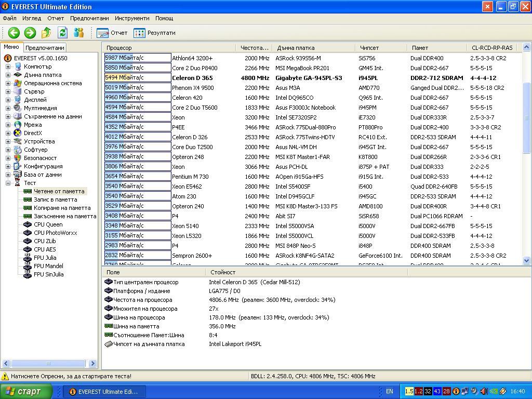The height and width of the screenshot is (399, 532).
Task: Click the tray temperature indicator 43
Action: point(437,392)
